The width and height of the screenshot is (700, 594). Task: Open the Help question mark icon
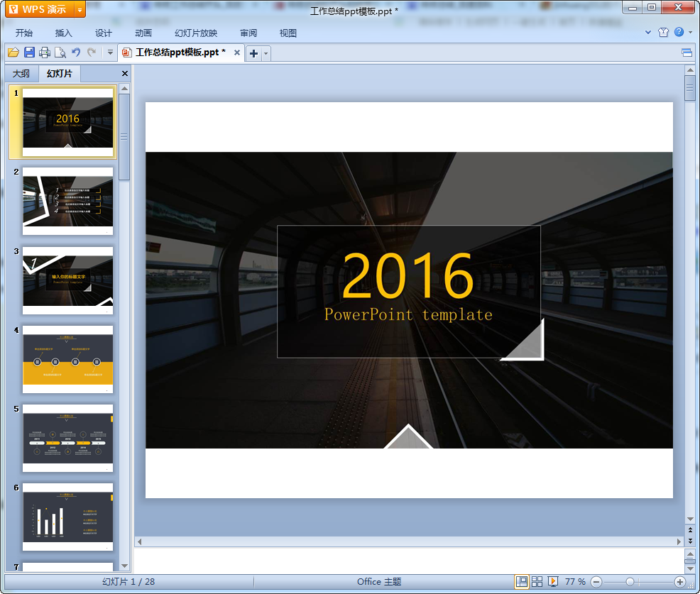click(679, 32)
